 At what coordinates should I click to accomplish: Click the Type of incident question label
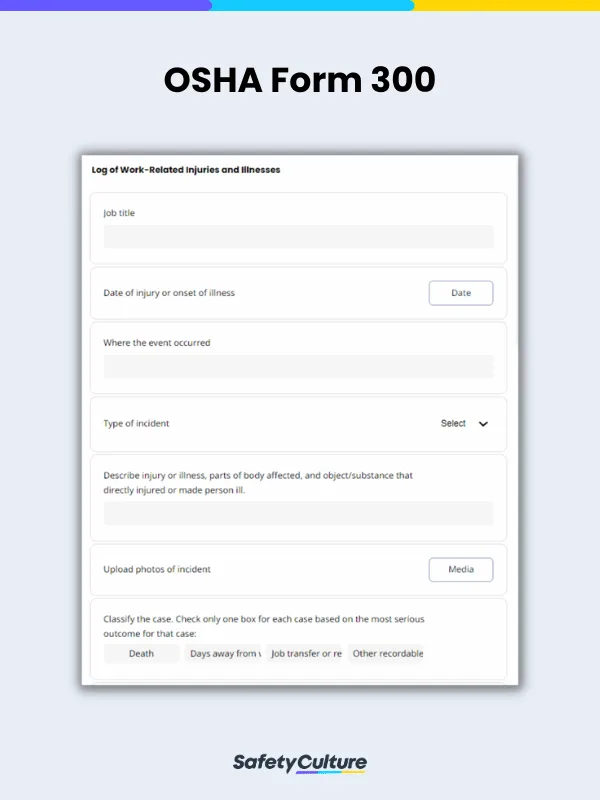135,423
